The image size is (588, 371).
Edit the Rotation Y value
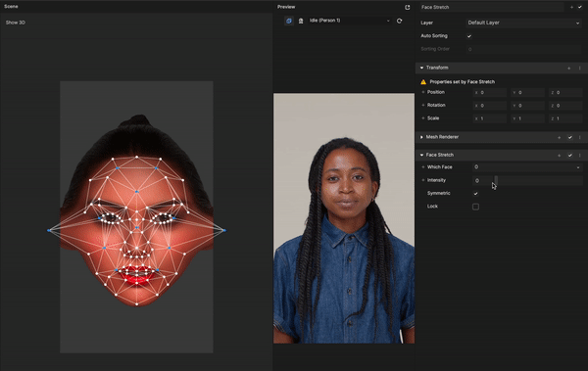[527, 106]
